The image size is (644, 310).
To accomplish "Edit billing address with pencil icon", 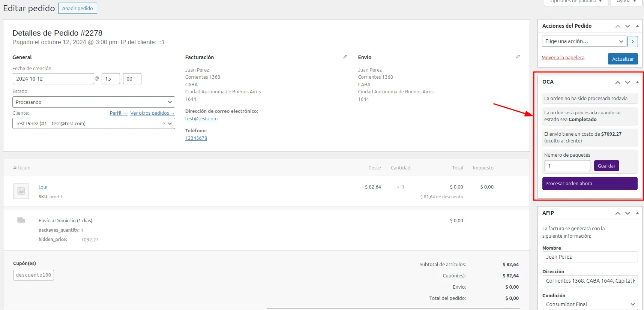I will (345, 57).
